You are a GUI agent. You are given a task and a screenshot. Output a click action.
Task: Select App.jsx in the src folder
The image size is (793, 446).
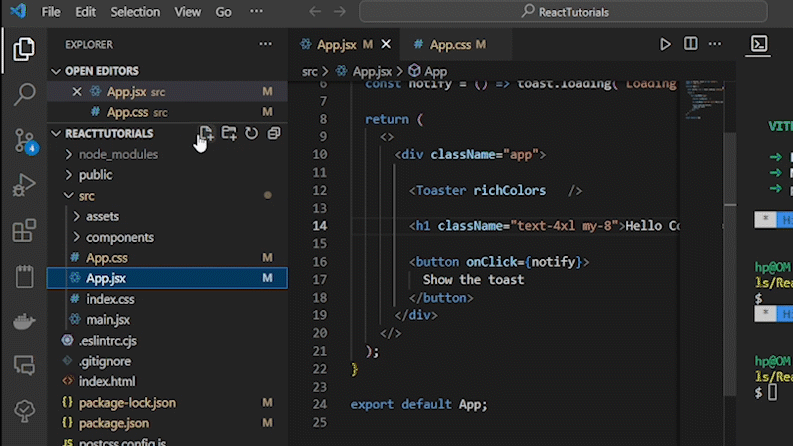coord(167,278)
